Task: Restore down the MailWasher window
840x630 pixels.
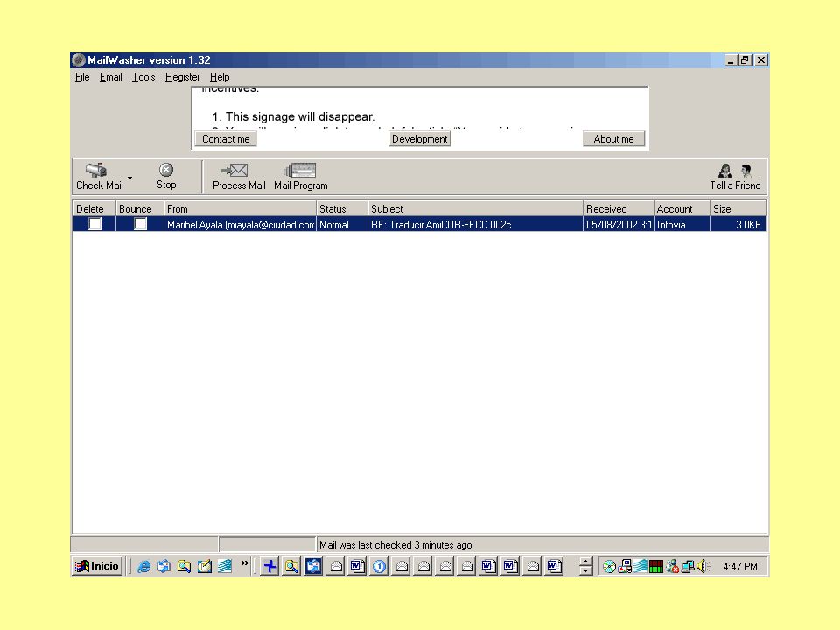Action: (745, 60)
